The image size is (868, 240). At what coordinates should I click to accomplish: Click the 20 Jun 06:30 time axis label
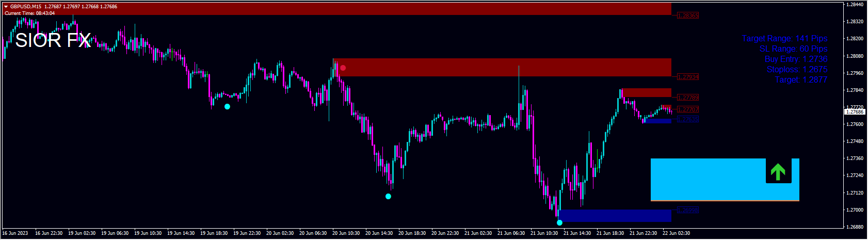coord(313,233)
